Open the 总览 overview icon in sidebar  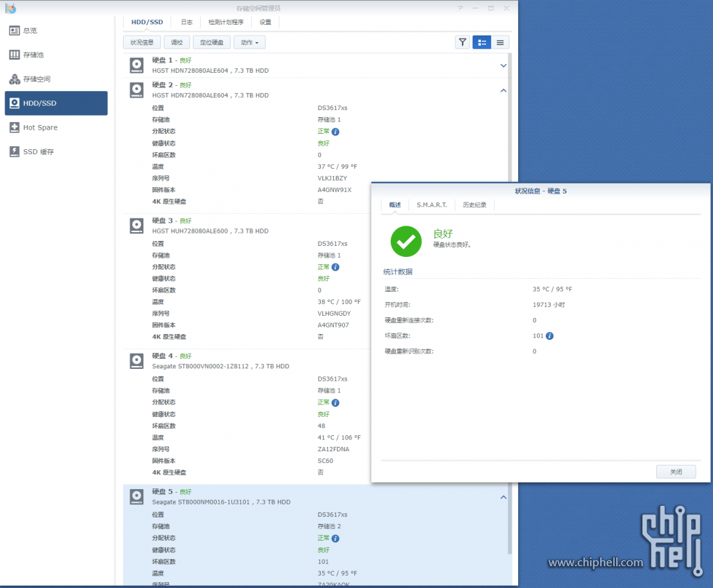pos(15,31)
